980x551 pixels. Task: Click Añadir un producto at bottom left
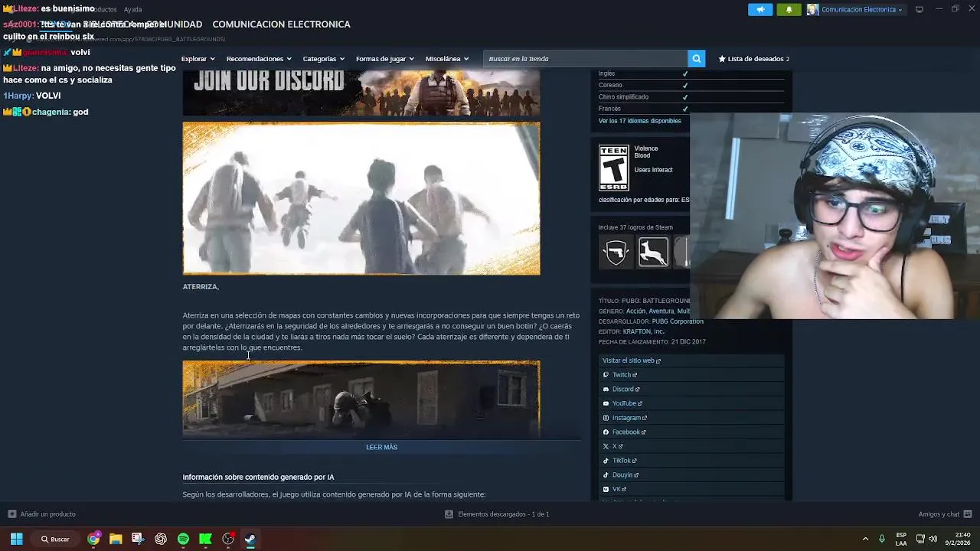tap(42, 514)
